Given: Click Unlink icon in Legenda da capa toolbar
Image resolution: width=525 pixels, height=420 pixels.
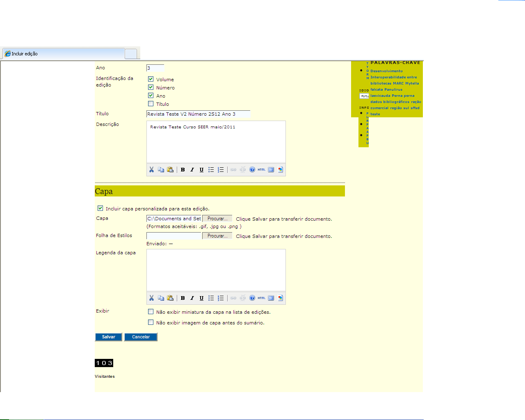Looking at the screenshot, I should pos(243,298).
